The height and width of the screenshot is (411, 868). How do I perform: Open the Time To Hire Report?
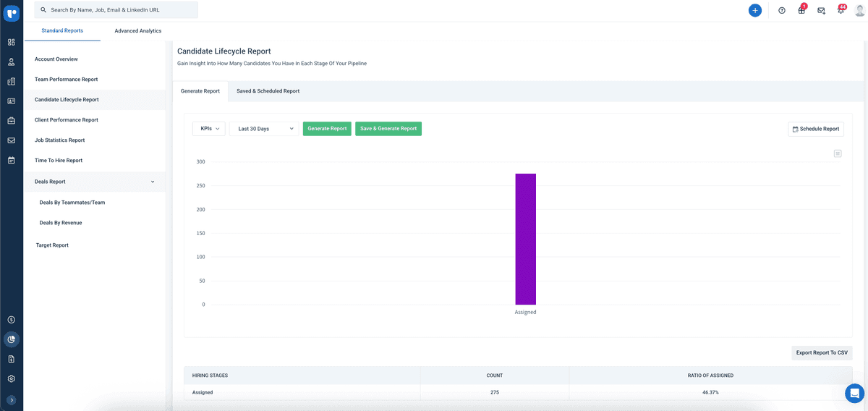coord(95,161)
